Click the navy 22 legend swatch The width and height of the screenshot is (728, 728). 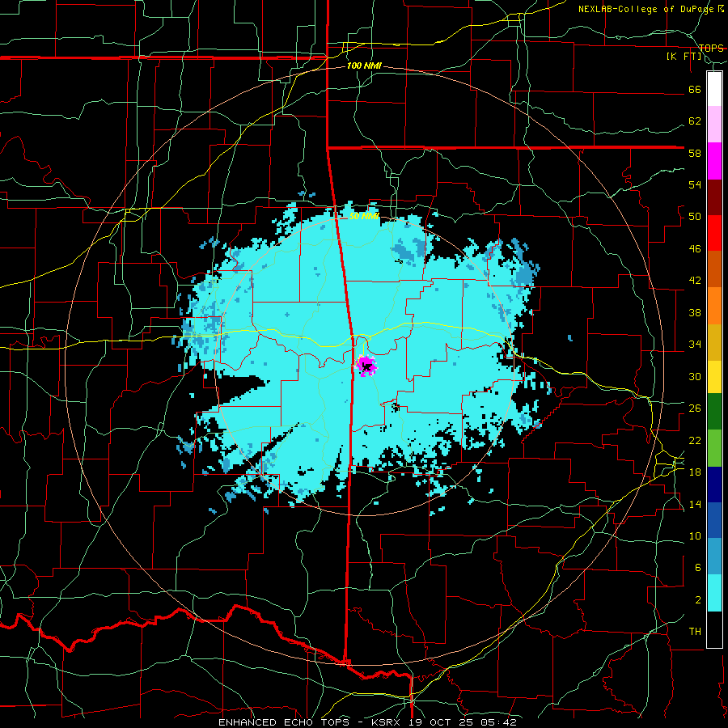(714, 485)
